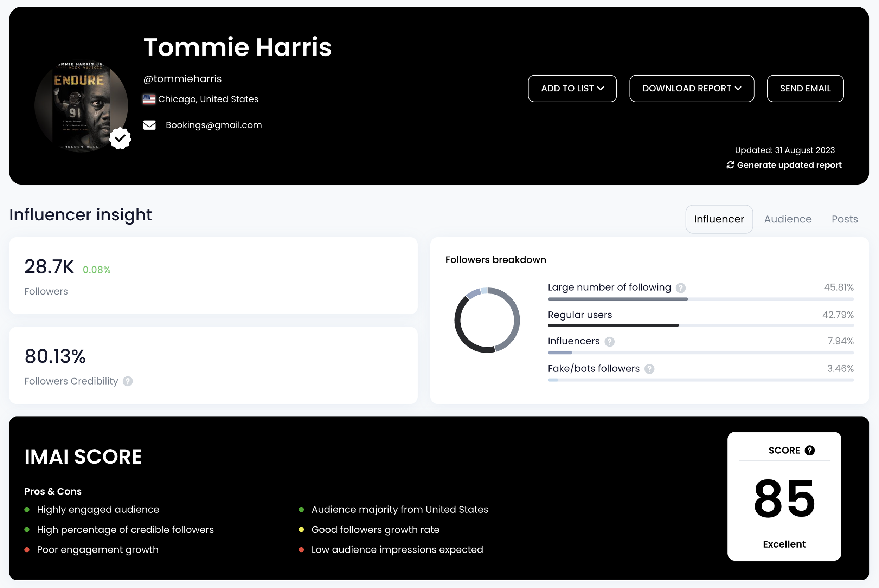Click the verified checkmark badge on profile photo

point(120,138)
